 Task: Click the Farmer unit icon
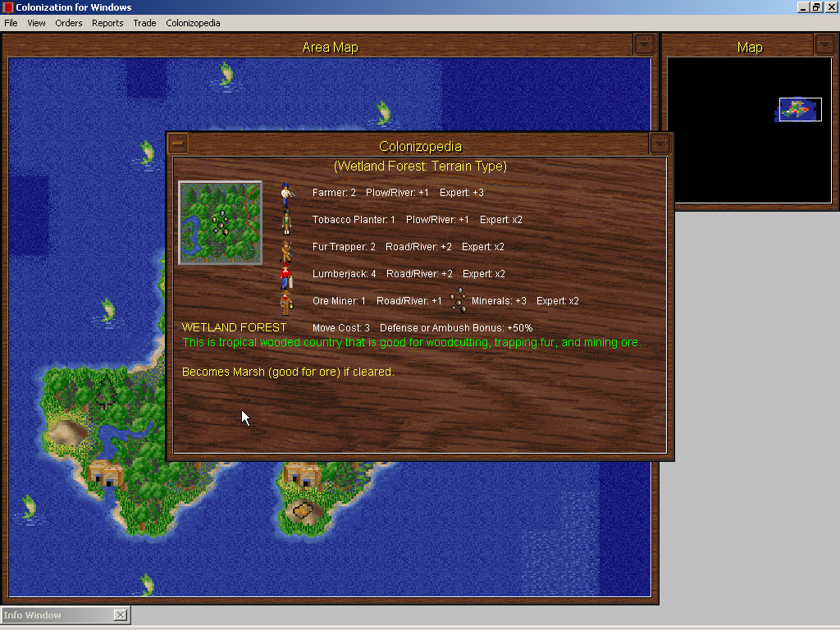(x=286, y=194)
